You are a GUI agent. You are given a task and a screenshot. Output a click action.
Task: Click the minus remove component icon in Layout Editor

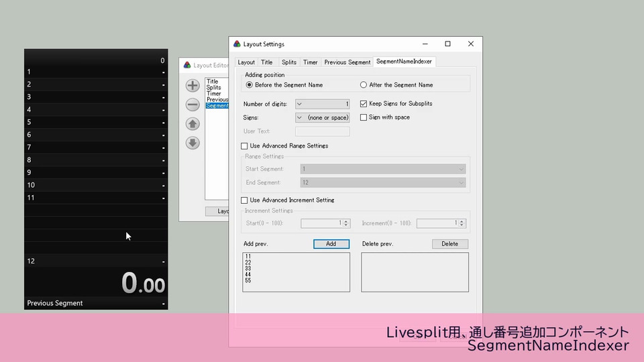(x=193, y=105)
